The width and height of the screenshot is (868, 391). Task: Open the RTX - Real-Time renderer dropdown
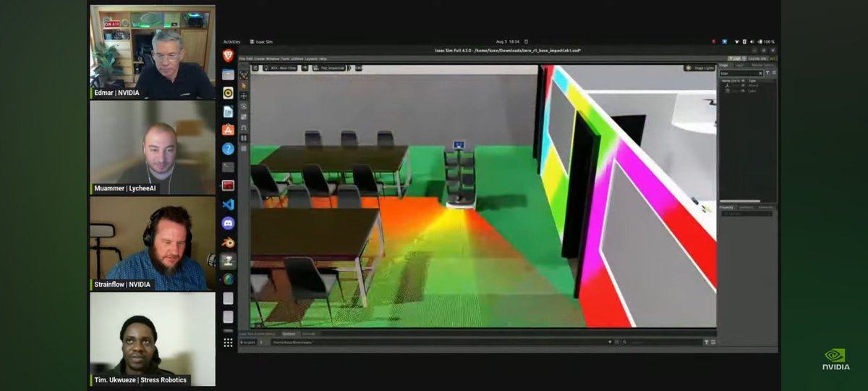click(281, 68)
